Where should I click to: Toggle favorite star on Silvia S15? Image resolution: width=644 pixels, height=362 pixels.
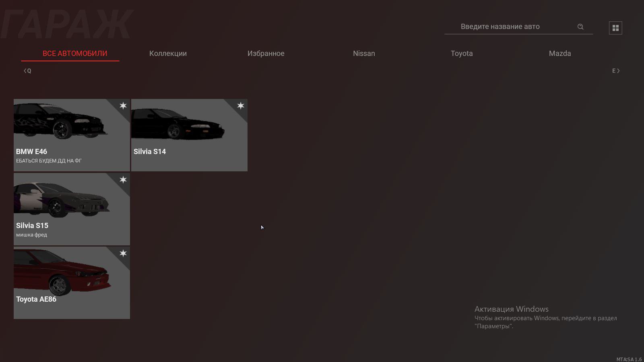coord(123,179)
